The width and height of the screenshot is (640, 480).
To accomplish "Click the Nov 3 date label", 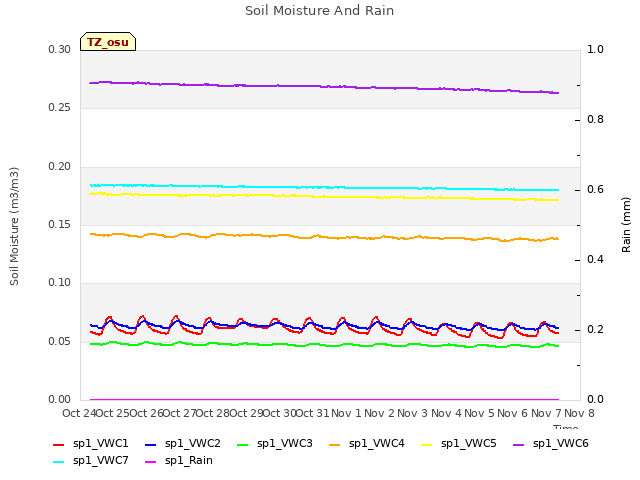I will [413, 413].
